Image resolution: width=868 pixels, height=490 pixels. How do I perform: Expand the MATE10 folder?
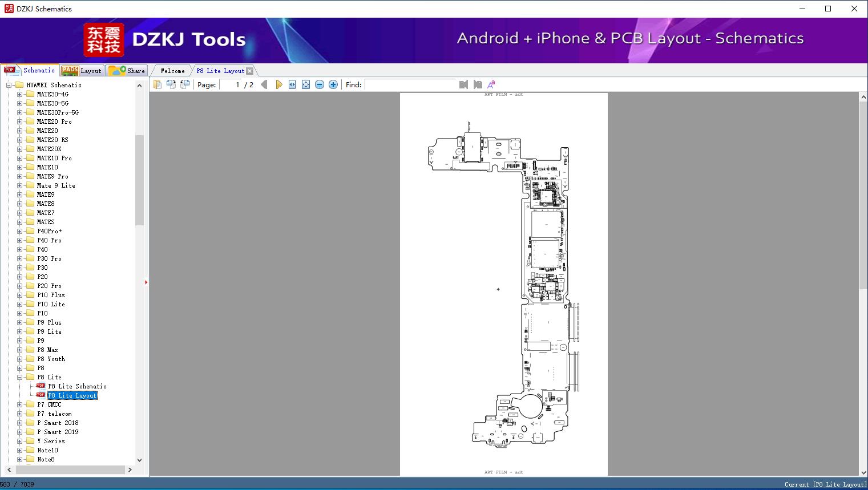[x=20, y=167]
